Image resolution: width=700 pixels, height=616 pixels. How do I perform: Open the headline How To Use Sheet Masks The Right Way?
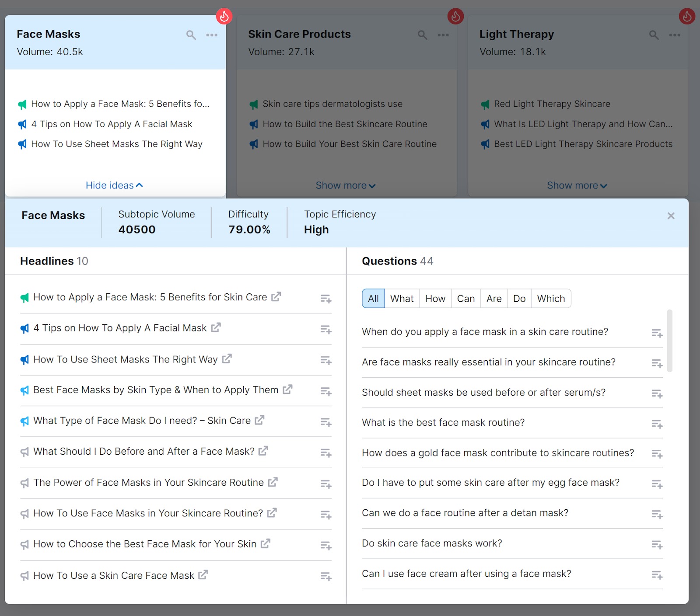125,359
